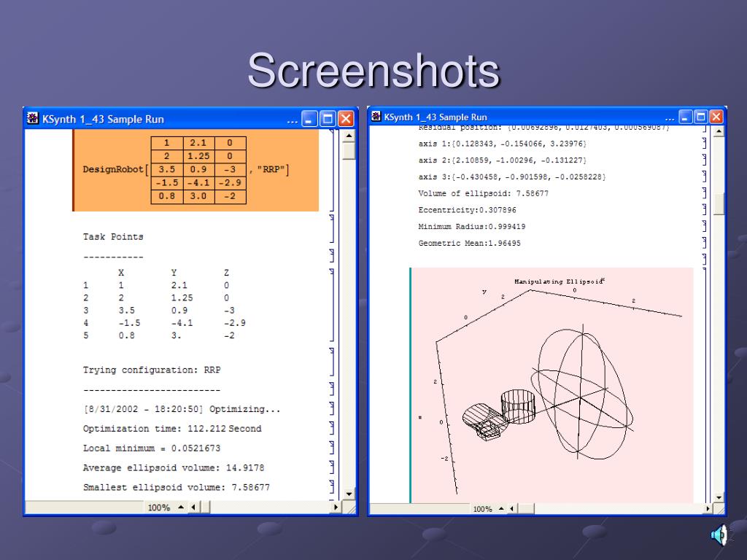Click the vertical scroll up arrow in ellipsoid window

(719, 131)
